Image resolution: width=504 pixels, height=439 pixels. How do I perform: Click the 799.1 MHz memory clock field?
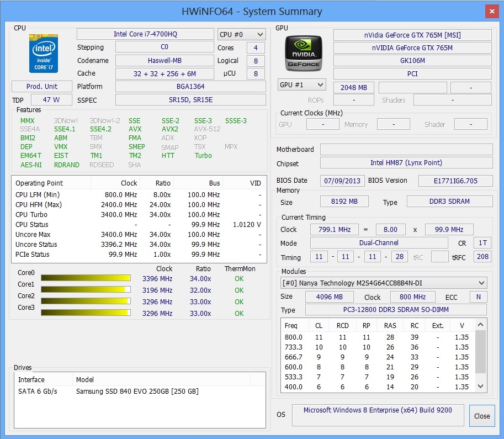pyautogui.click(x=335, y=229)
